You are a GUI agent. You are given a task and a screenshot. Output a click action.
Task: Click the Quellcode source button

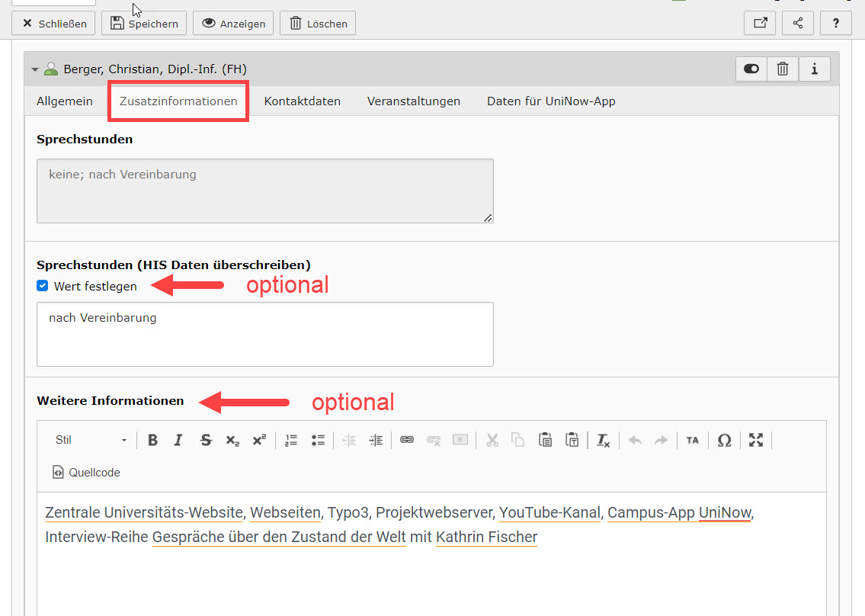coord(86,473)
